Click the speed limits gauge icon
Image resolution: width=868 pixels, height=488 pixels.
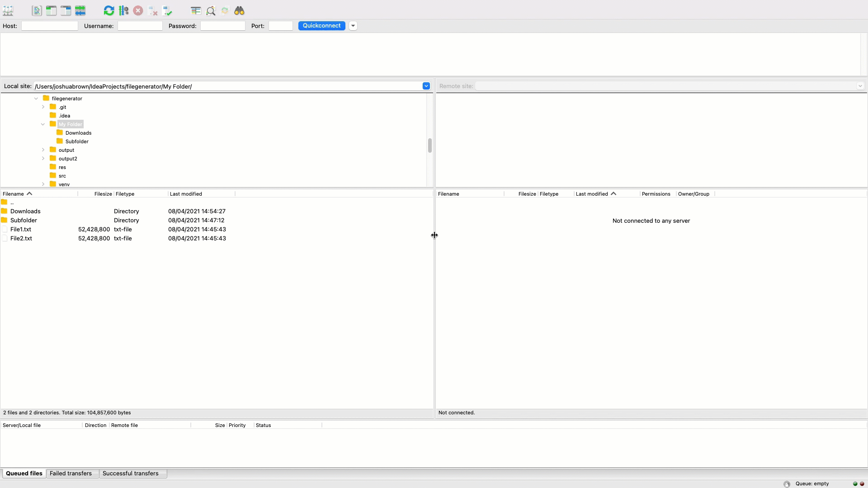(x=787, y=484)
